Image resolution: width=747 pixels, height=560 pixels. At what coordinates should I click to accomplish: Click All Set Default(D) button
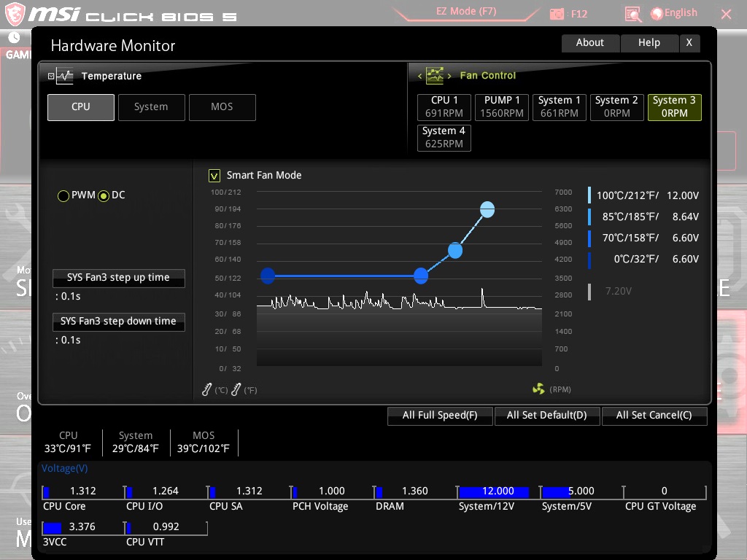tap(547, 416)
